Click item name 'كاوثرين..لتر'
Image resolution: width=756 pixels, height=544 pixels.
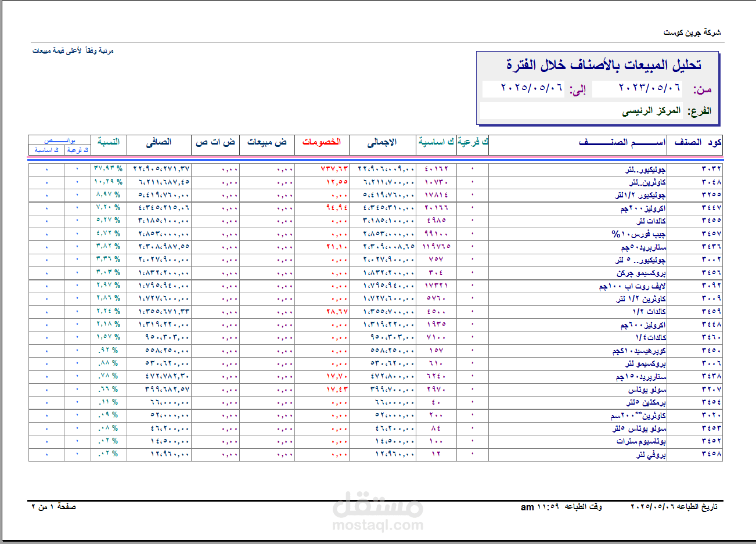(x=647, y=182)
